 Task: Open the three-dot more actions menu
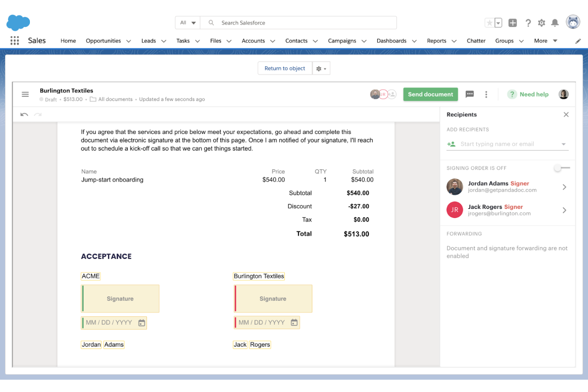[x=486, y=94]
